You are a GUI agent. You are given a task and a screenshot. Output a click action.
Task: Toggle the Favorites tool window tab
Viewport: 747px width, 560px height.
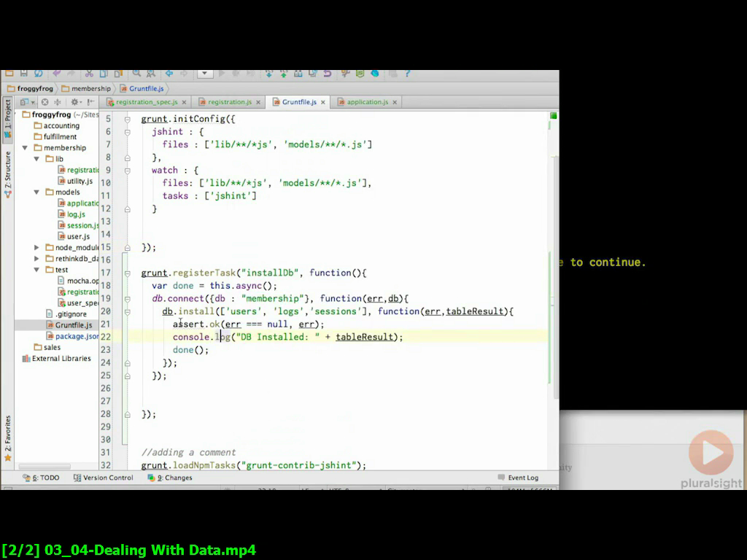(7, 438)
